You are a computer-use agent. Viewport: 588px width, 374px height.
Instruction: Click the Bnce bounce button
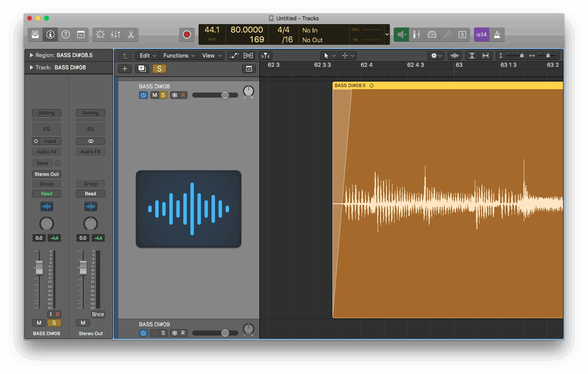tap(98, 314)
